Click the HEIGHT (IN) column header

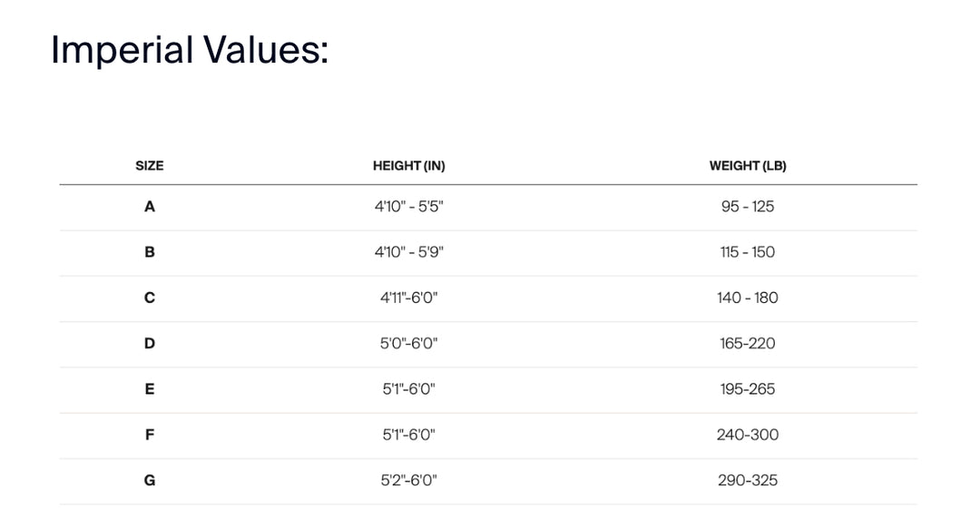(x=408, y=166)
